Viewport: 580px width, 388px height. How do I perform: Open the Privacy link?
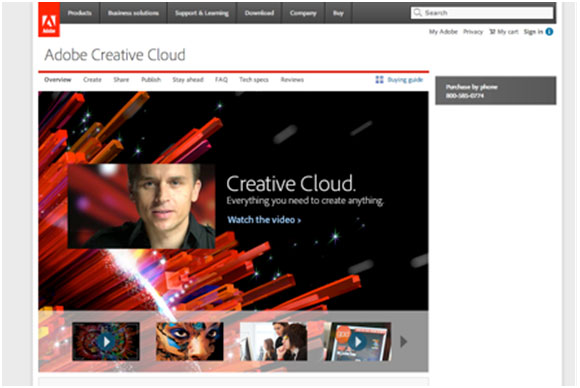pyautogui.click(x=473, y=32)
